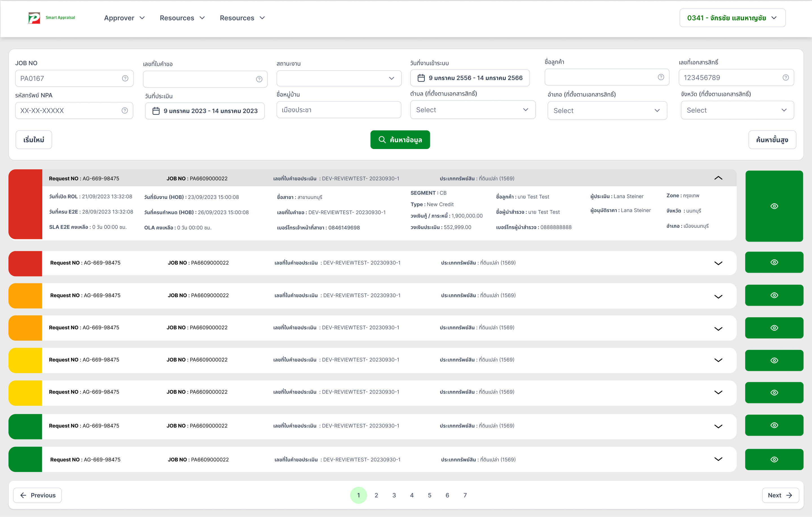Click the เริ่มใหม่ reset button
Image resolution: width=812 pixels, height=517 pixels.
(34, 140)
